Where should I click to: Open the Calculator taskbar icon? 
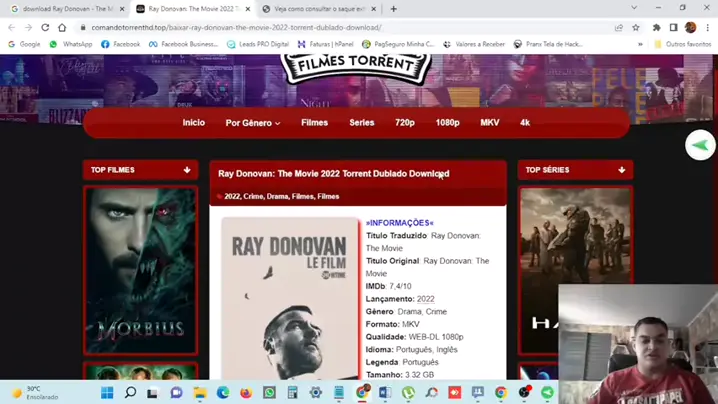point(292,393)
